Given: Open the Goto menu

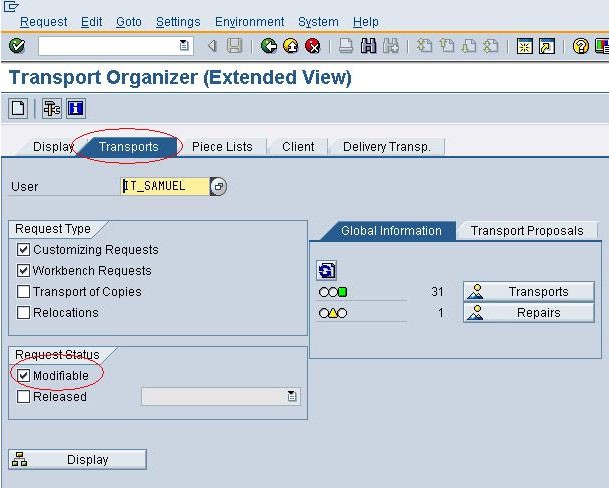Looking at the screenshot, I should [x=129, y=22].
